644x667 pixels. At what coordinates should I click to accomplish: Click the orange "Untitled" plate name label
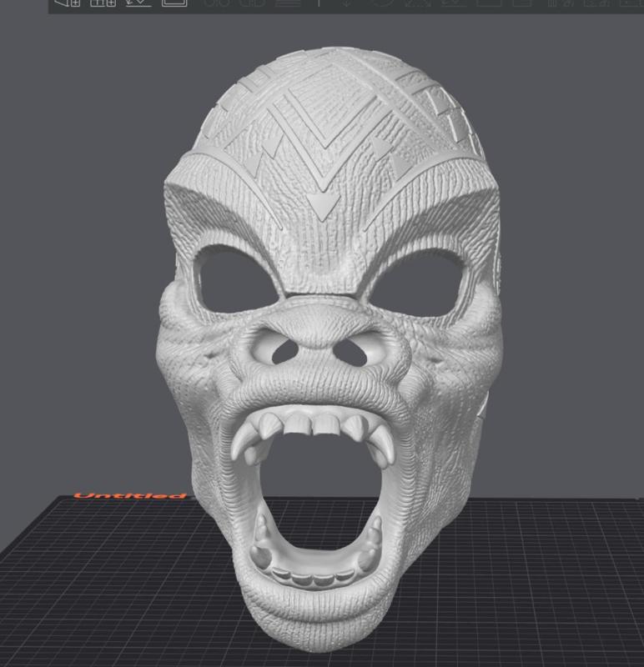[130, 495]
